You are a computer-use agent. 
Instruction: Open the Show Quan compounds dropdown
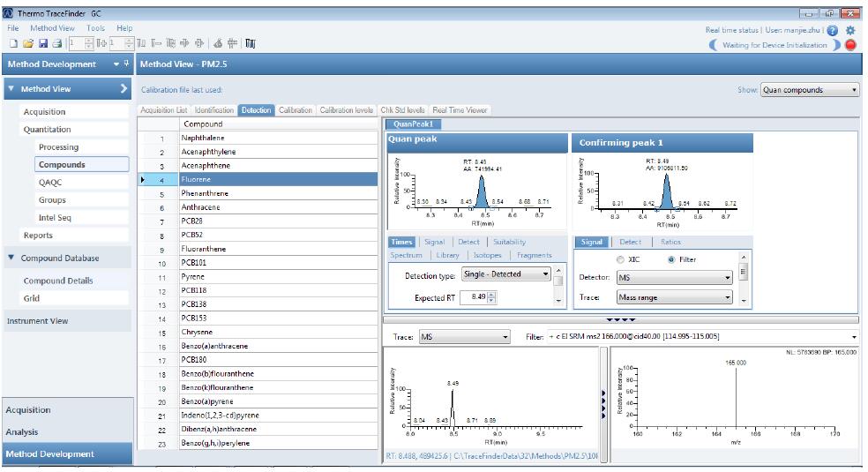(x=810, y=90)
